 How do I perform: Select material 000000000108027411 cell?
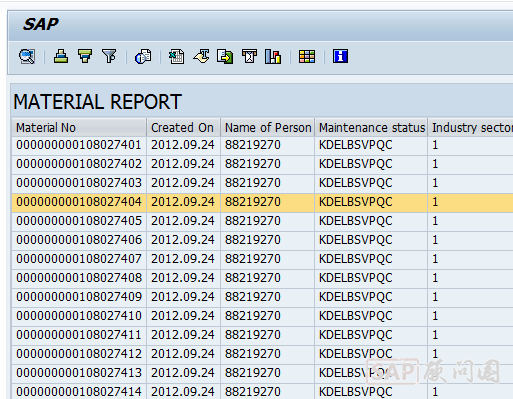coord(79,335)
